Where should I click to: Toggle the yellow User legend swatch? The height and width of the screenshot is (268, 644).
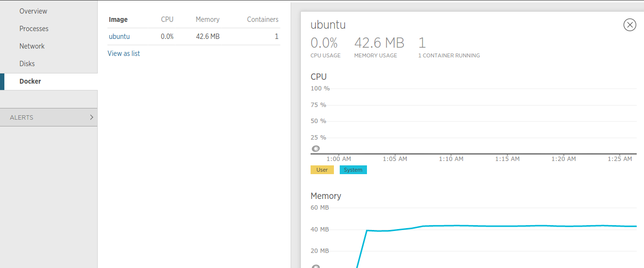pos(322,170)
